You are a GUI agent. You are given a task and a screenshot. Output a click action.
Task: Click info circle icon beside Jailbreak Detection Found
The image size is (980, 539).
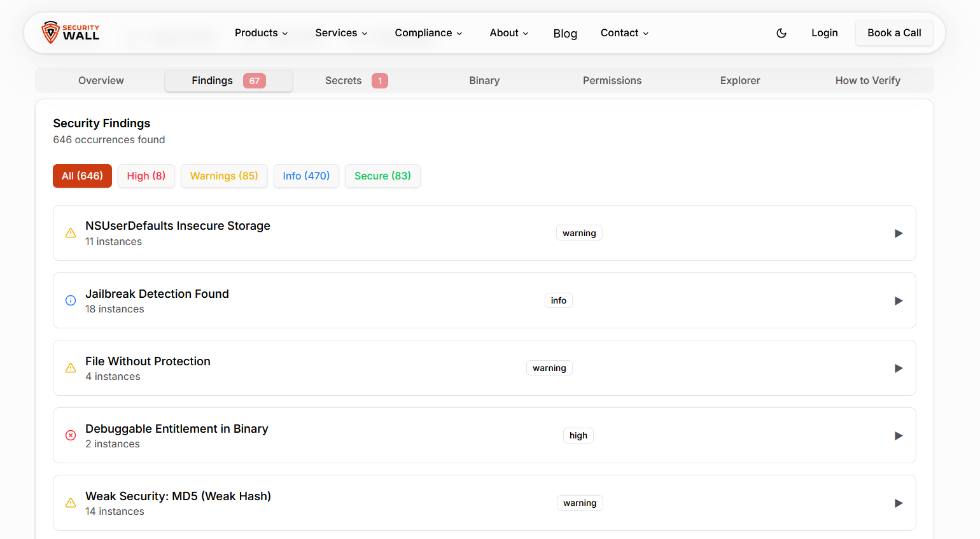pos(71,301)
